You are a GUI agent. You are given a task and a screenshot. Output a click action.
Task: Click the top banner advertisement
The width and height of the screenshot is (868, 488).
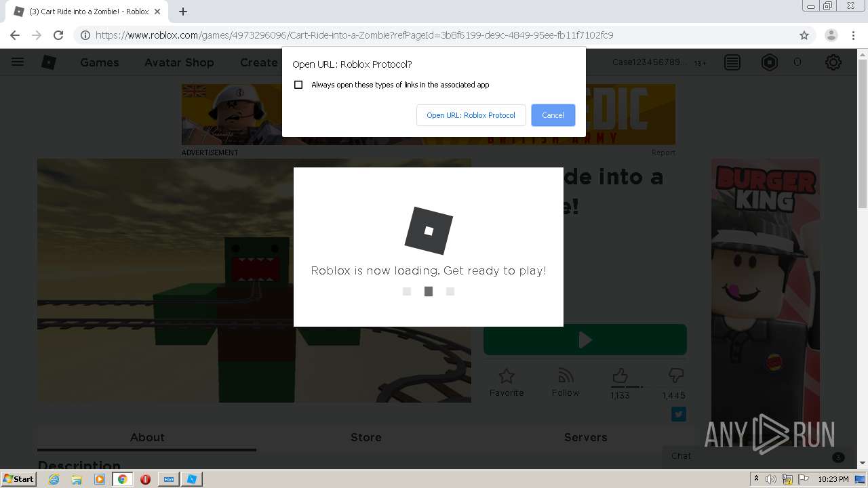tap(428, 115)
